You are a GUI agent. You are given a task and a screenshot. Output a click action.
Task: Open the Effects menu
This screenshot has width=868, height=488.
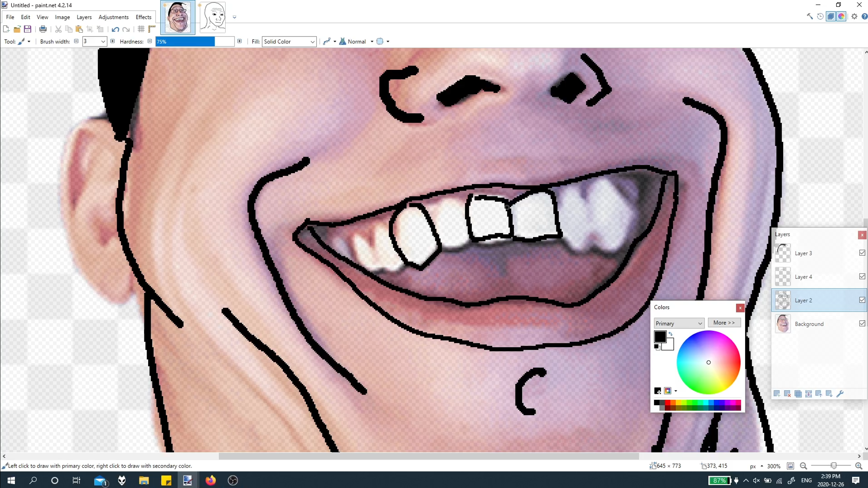click(x=143, y=17)
